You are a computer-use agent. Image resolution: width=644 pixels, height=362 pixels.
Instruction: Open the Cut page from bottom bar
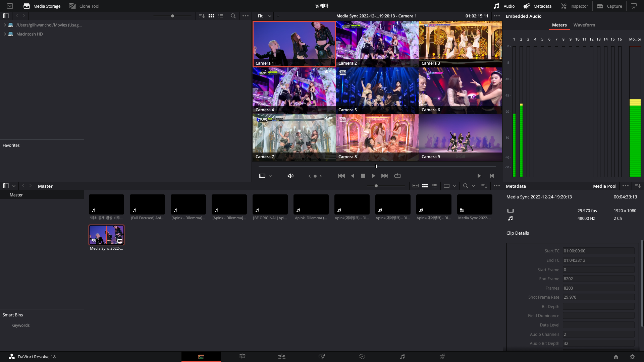click(241, 357)
